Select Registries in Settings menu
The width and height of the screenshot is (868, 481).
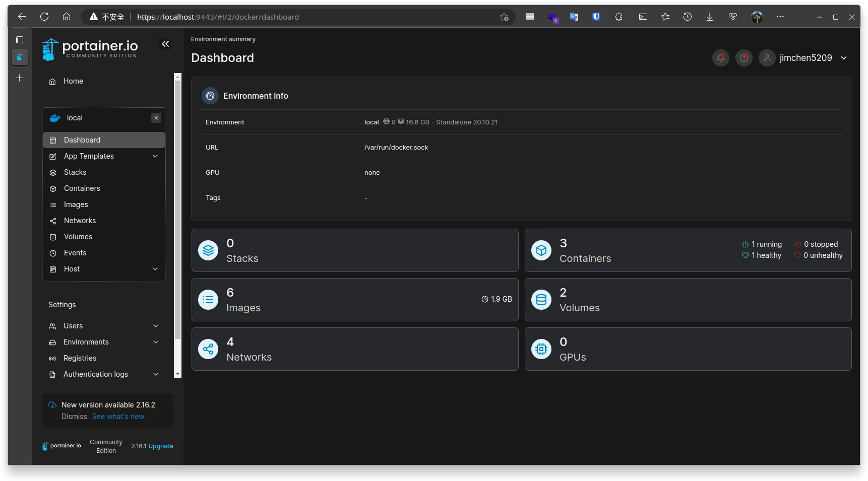coord(80,358)
